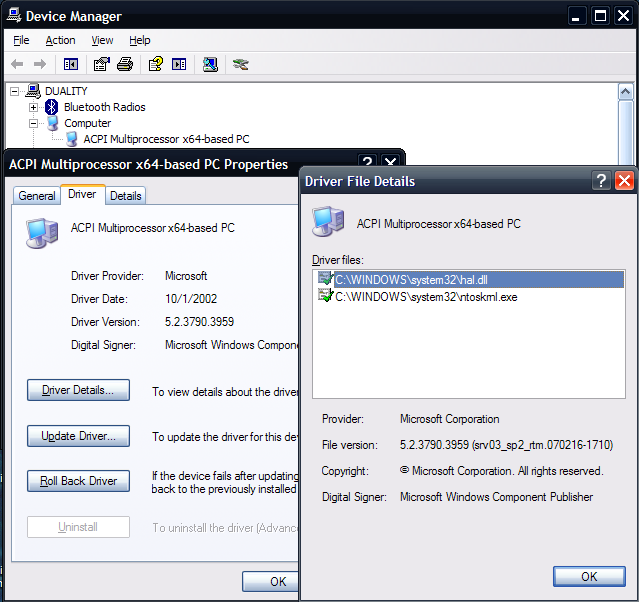Switch to the Details tab

tap(126, 196)
